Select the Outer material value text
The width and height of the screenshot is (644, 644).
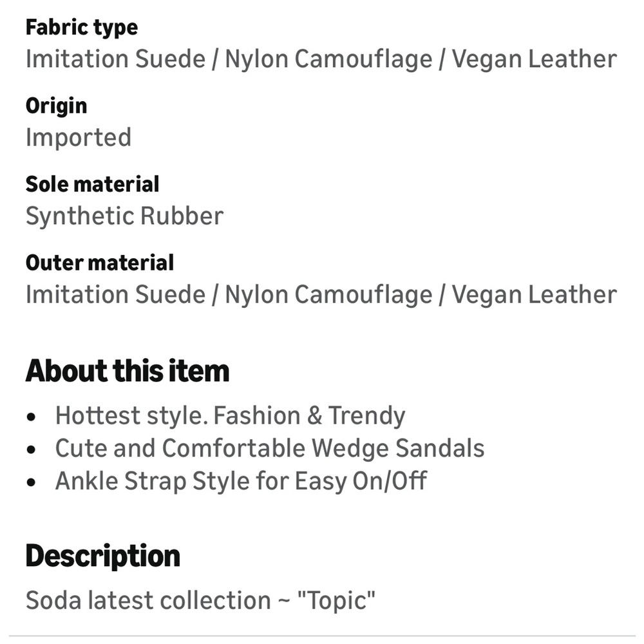click(x=321, y=295)
